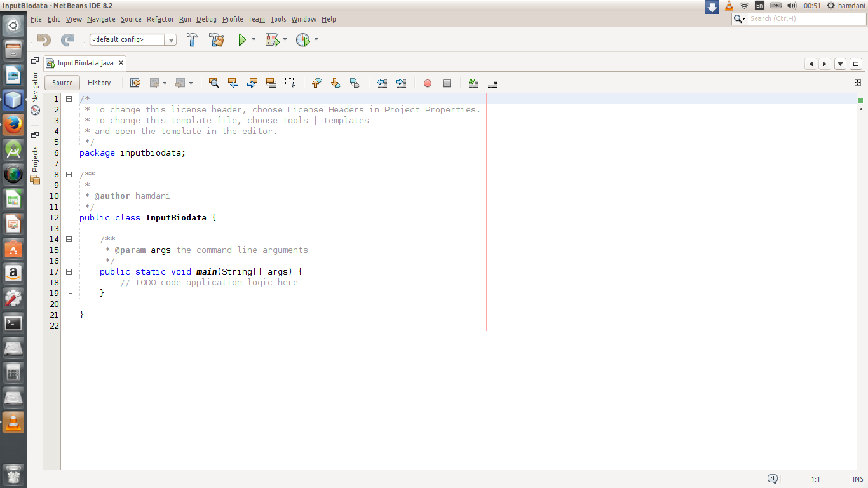Collapse the license header comment block
The height and width of the screenshot is (488, 868).
coord(68,98)
